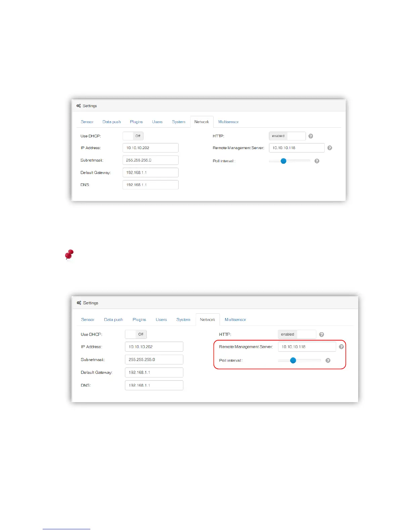The width and height of the screenshot is (411, 532).
Task: Adjust Poll interval slider in lower Settings panel
Action: pos(293,360)
